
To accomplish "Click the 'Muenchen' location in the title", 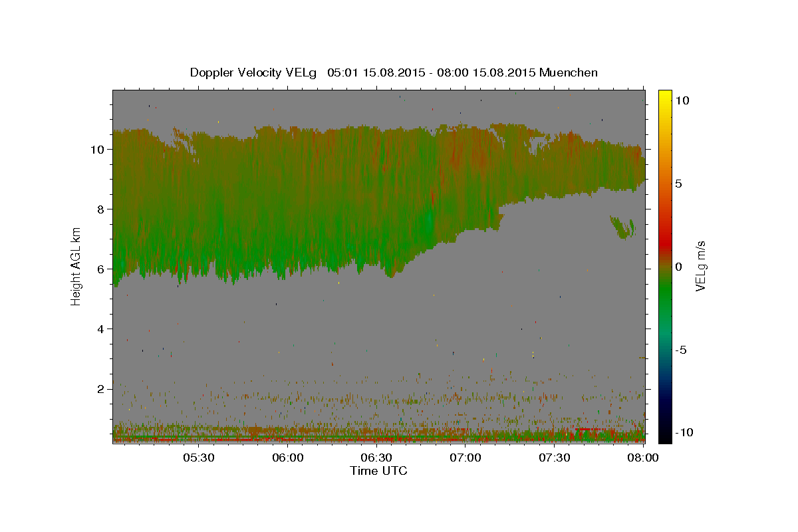I will 569,72.
